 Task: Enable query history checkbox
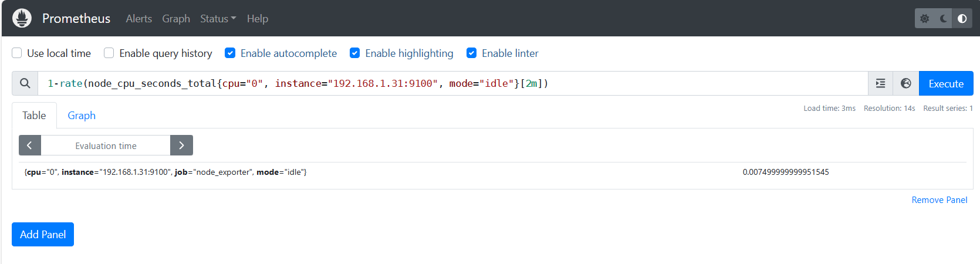[109, 53]
